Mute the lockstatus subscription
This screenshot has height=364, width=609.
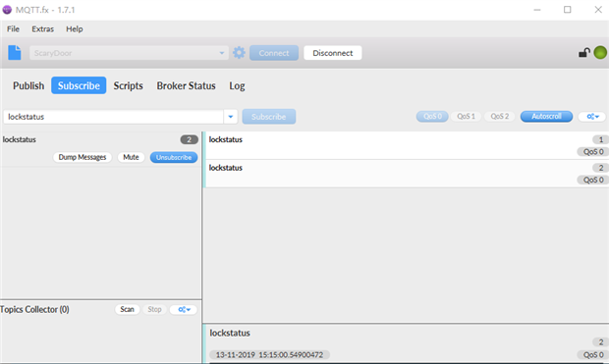coord(131,157)
